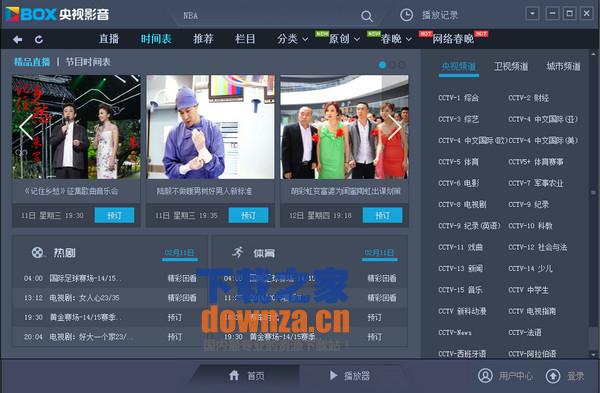The image size is (600, 393).
Task: Select the 02月11日 date under 热剧
Action: [179, 253]
